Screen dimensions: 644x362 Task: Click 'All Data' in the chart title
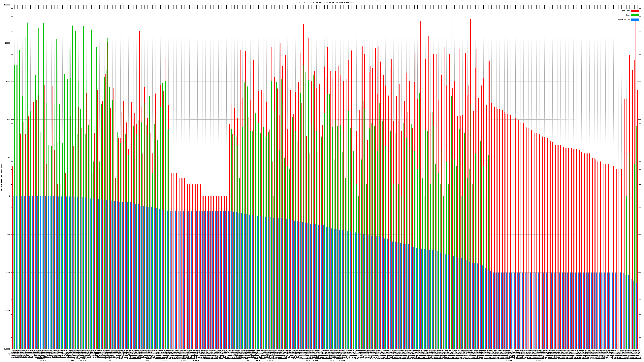350,2
